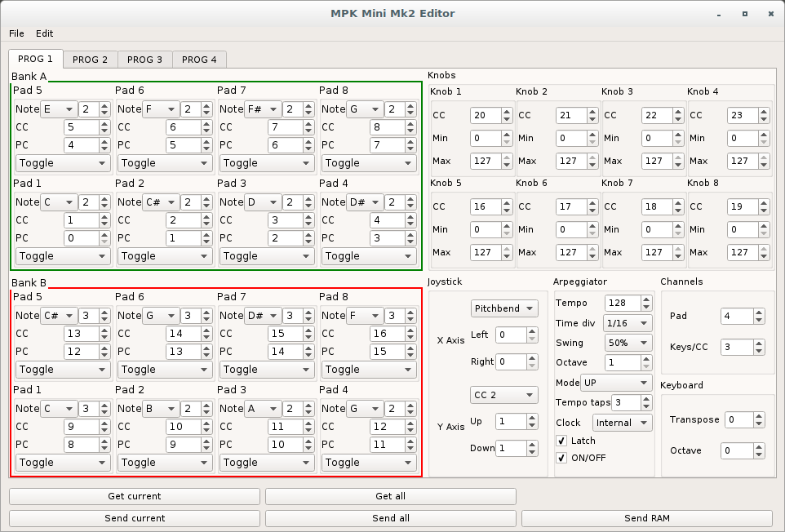Viewport: 785px width, 532px height.
Task: Decrease Bank B Pad 8 CC value
Action: click(x=410, y=338)
